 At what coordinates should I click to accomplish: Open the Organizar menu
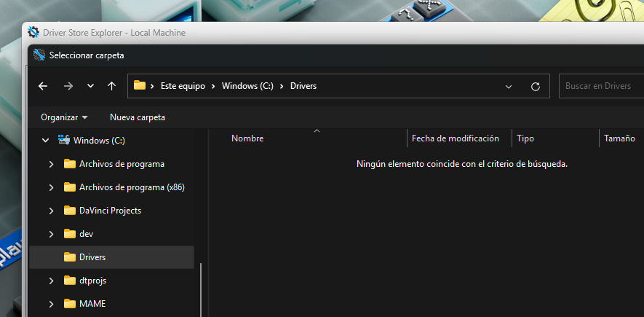pyautogui.click(x=64, y=117)
